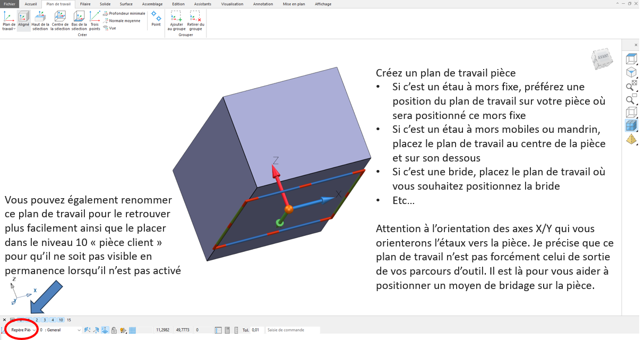This screenshot has height=340, width=644.
Task: Choose Profondeur minimale workplane option
Action: pos(124,13)
